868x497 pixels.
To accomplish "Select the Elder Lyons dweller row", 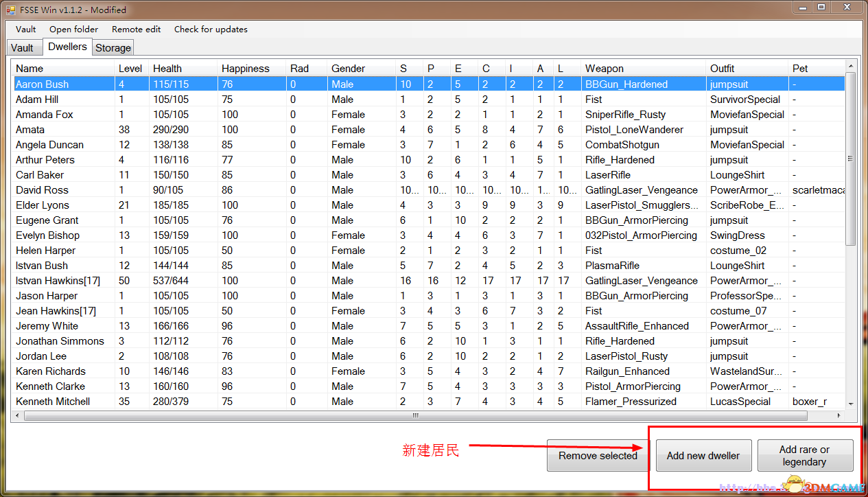I will coord(43,205).
